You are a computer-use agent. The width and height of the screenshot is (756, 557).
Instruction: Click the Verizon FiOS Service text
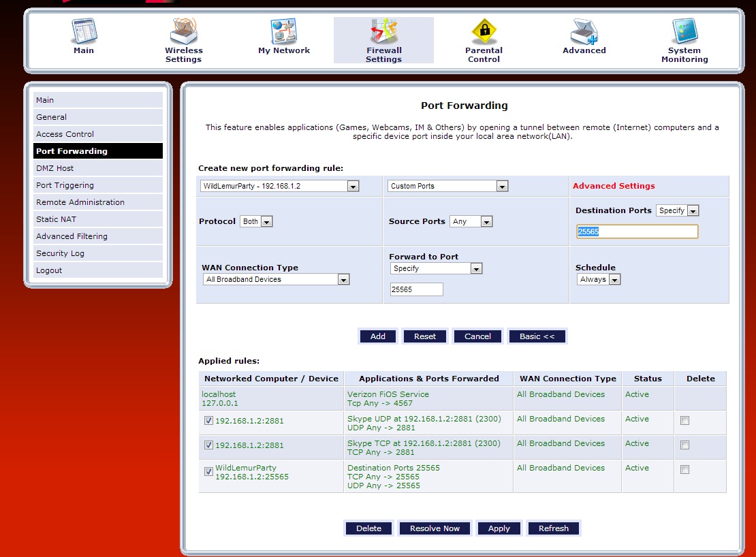pyautogui.click(x=388, y=394)
